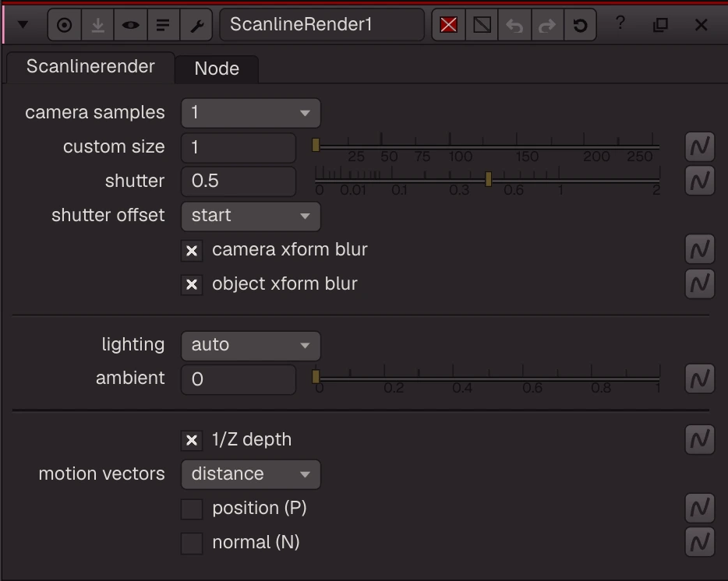Revert the node with the circular arrow icon

[580, 25]
